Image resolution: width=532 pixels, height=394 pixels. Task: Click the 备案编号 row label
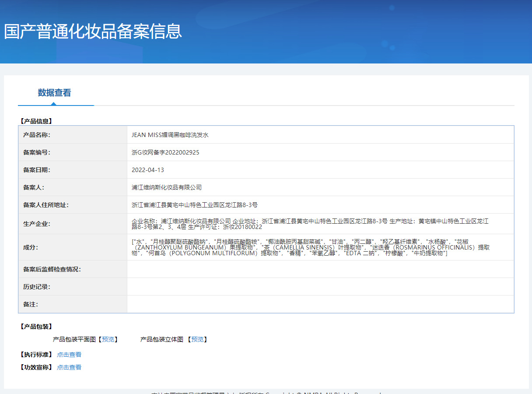coord(37,152)
